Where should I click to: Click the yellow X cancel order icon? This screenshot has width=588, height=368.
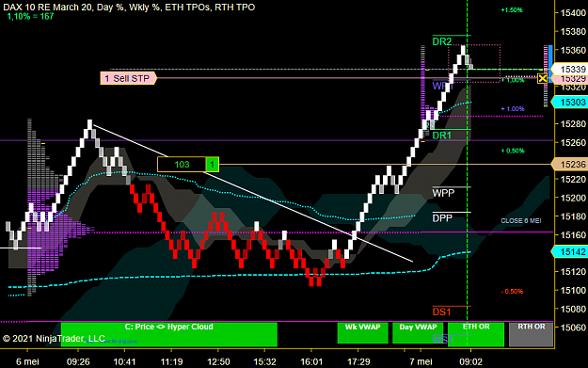click(542, 78)
